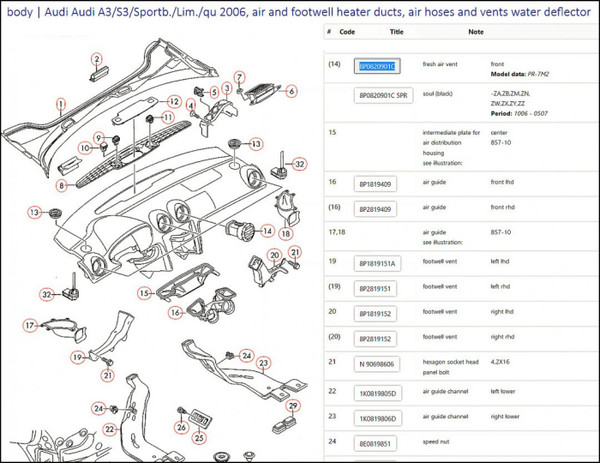600x463 pixels.
Task: Click callout 23 on right air channel
Action: 263,363
